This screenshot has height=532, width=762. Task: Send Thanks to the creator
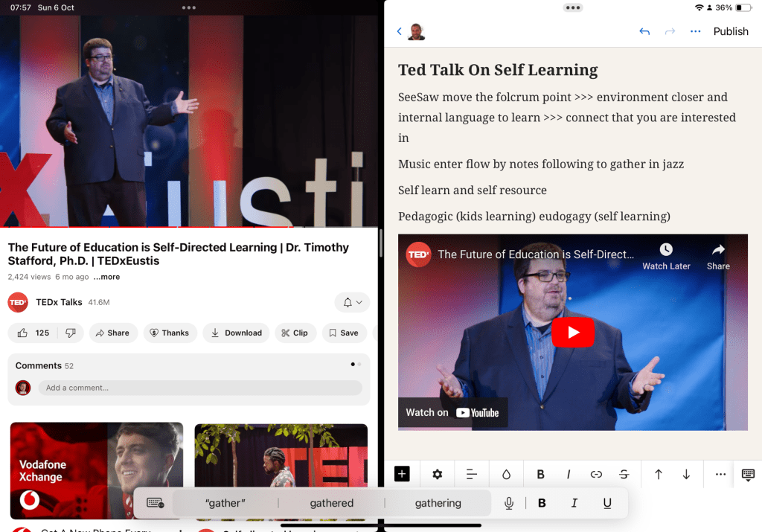pyautogui.click(x=170, y=333)
